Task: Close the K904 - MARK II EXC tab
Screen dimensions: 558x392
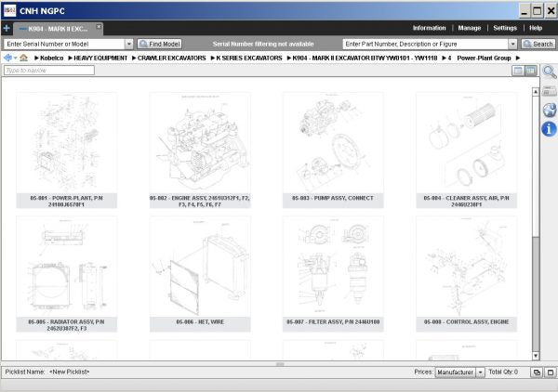Action: click(100, 27)
